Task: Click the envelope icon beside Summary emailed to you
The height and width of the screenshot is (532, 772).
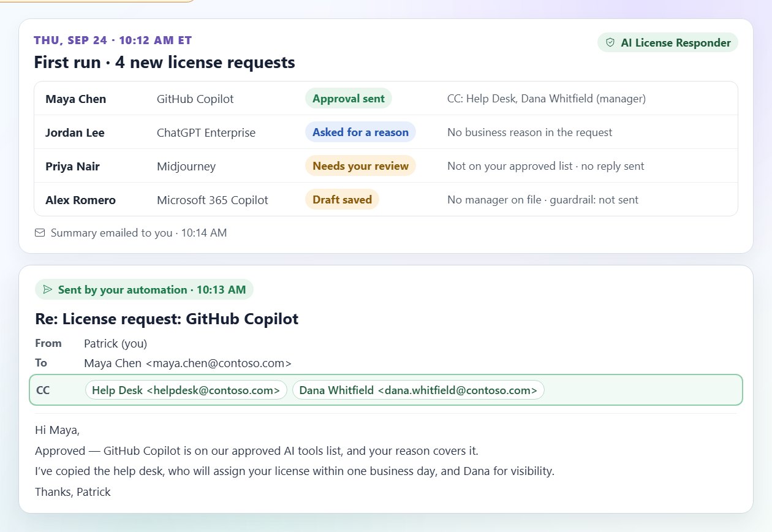Action: pyautogui.click(x=40, y=233)
